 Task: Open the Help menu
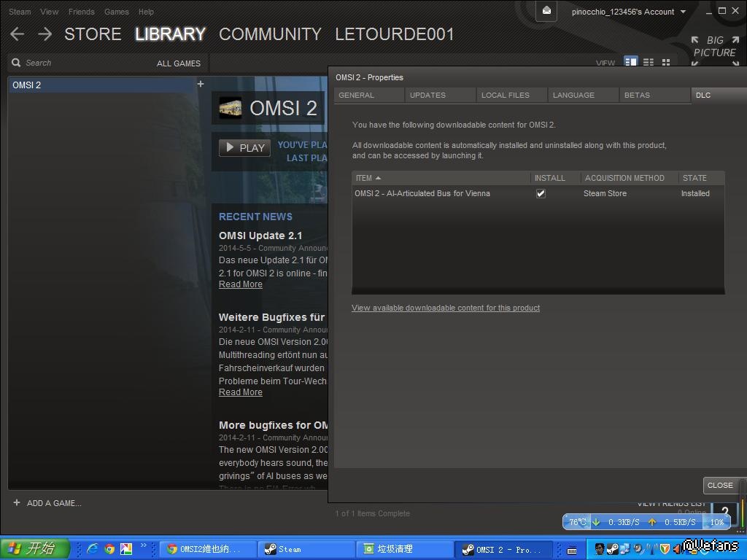coord(146,12)
